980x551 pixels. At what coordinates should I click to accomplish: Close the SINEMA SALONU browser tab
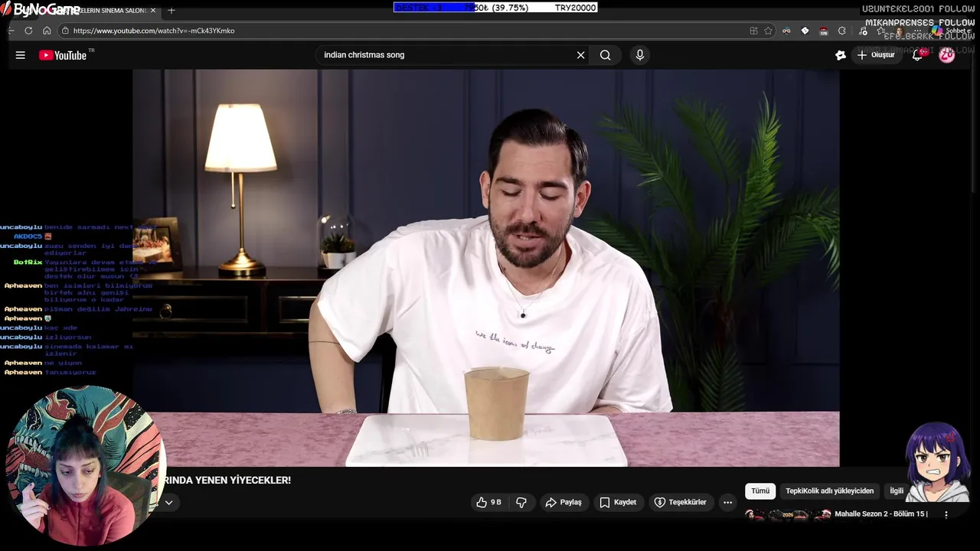point(153,11)
